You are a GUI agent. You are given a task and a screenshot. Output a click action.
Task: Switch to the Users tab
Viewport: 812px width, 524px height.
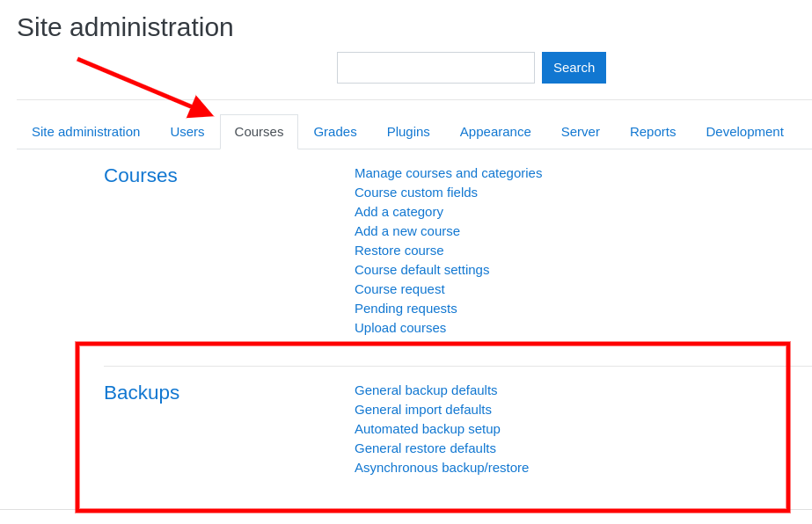(x=187, y=131)
